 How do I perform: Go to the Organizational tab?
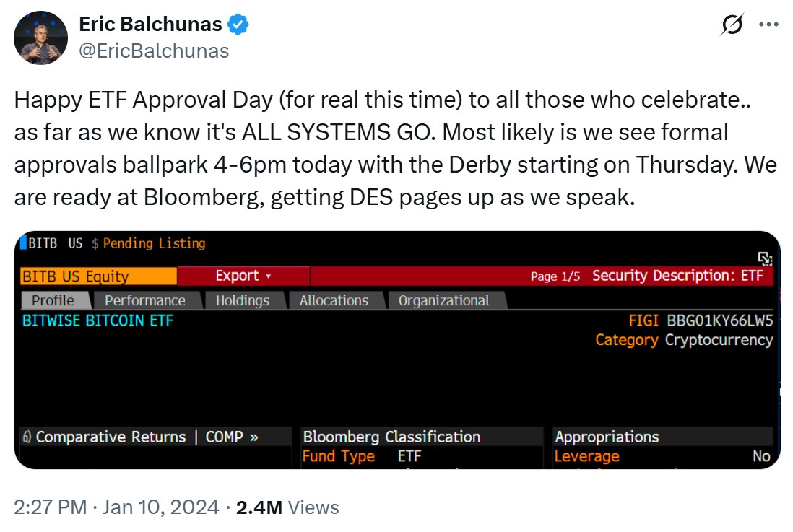[x=443, y=300]
